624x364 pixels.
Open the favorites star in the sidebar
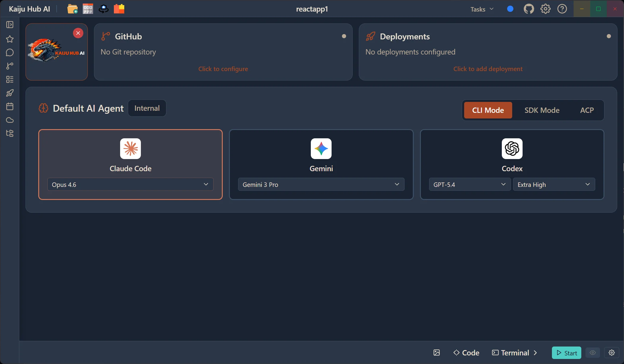[x=10, y=39]
